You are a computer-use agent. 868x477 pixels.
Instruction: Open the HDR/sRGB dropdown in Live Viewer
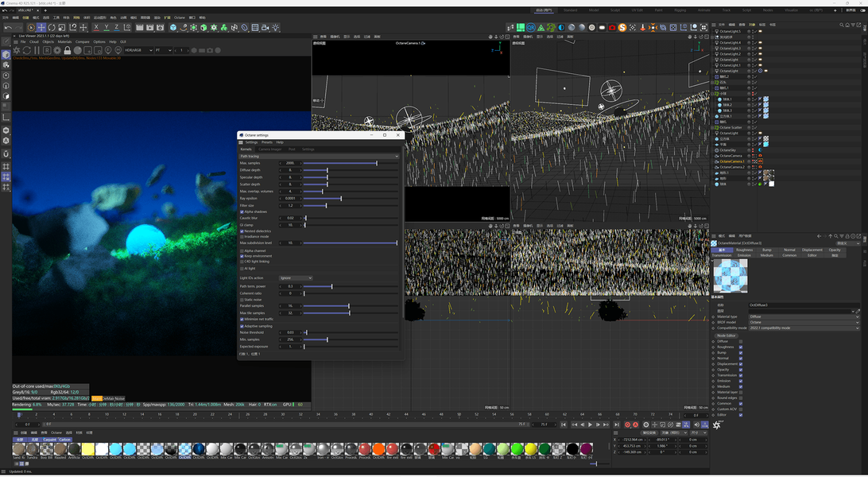click(138, 50)
